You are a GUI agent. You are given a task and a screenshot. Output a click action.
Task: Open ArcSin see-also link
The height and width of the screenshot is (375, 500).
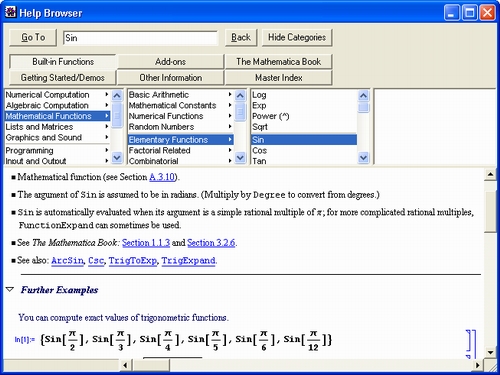(67, 260)
